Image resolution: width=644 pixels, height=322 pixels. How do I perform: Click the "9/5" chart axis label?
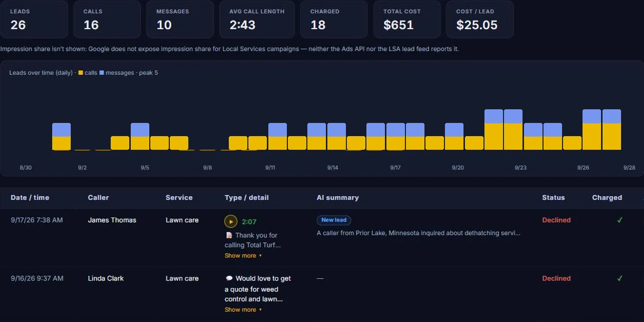[145, 167]
